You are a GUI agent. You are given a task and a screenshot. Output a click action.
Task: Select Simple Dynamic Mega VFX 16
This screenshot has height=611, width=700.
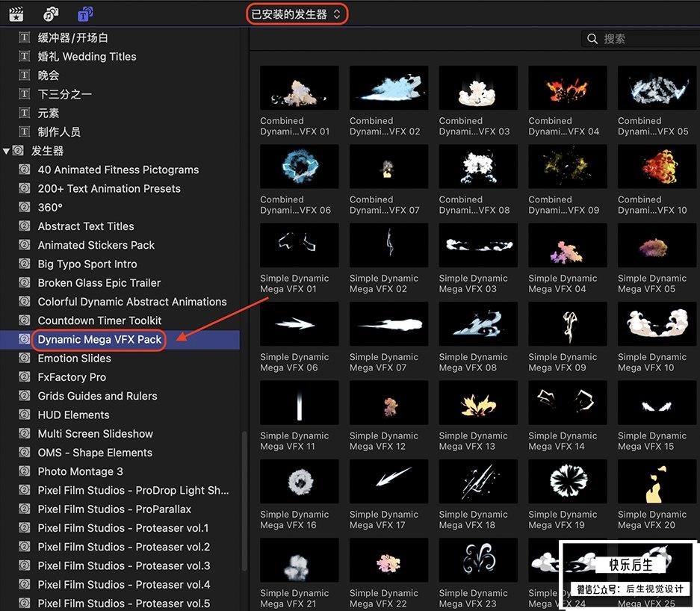click(299, 481)
